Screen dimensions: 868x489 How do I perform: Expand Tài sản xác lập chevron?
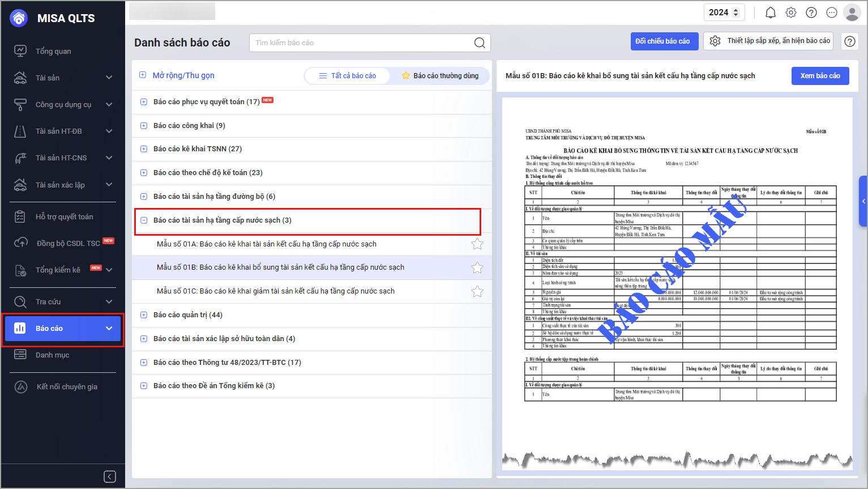109,185
